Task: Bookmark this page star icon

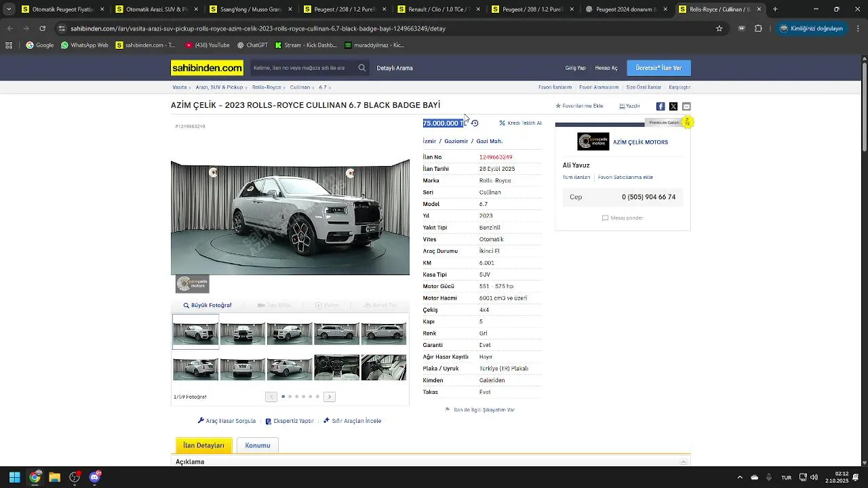Action: [719, 28]
